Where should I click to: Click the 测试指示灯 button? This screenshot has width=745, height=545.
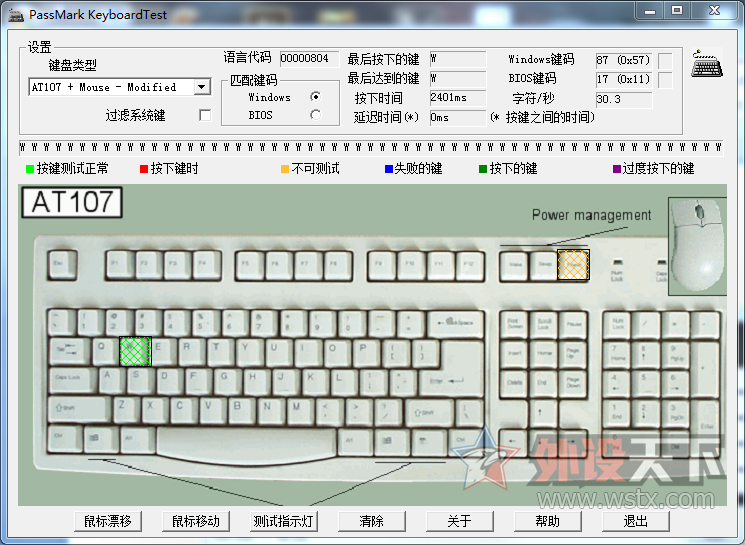pos(284,521)
